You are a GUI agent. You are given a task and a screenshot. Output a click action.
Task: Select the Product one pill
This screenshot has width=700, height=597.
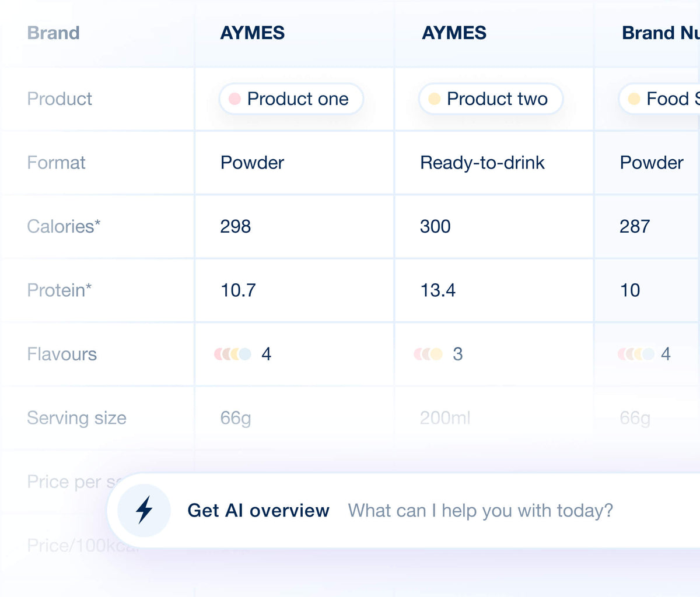coord(291,99)
